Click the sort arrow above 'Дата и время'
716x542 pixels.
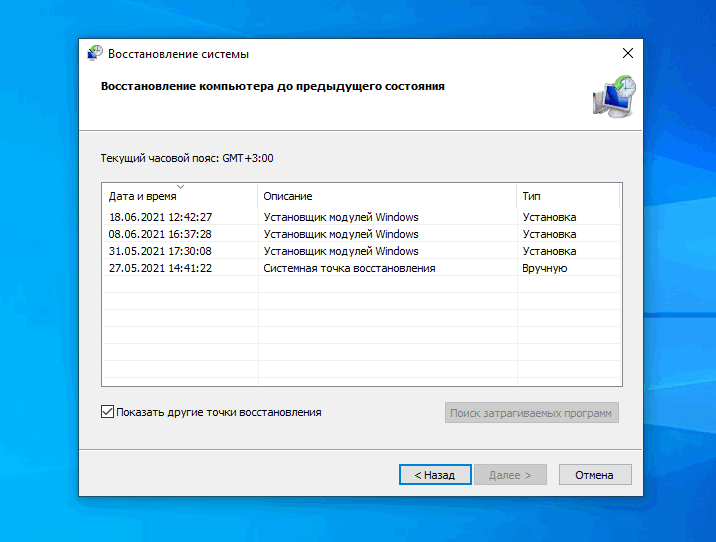click(x=180, y=187)
